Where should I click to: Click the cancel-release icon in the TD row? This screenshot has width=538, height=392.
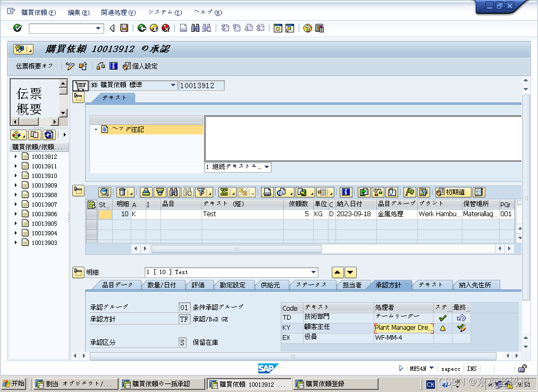point(461,318)
